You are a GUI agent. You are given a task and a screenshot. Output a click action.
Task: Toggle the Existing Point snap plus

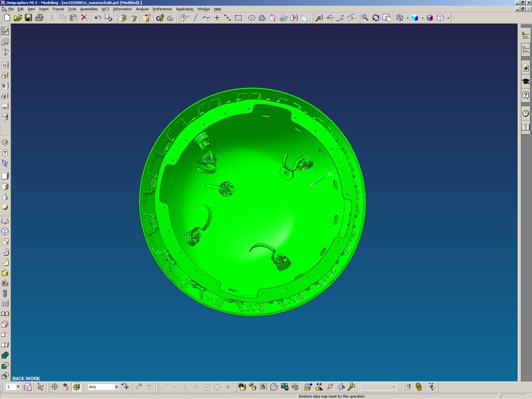click(228, 387)
